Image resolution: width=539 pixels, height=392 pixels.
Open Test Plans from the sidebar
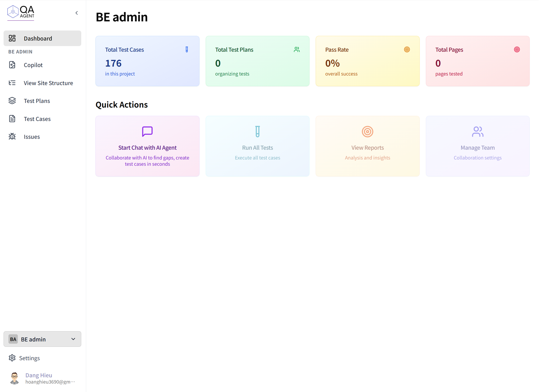pyautogui.click(x=37, y=101)
